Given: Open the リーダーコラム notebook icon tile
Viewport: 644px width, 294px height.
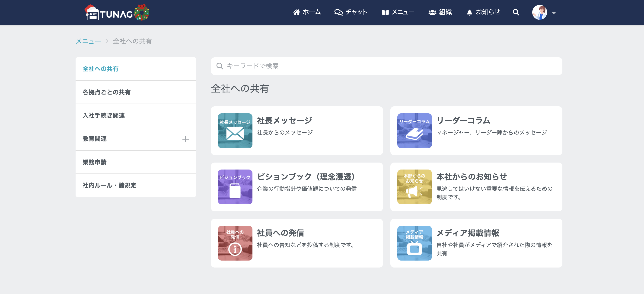Looking at the screenshot, I should coord(414,131).
